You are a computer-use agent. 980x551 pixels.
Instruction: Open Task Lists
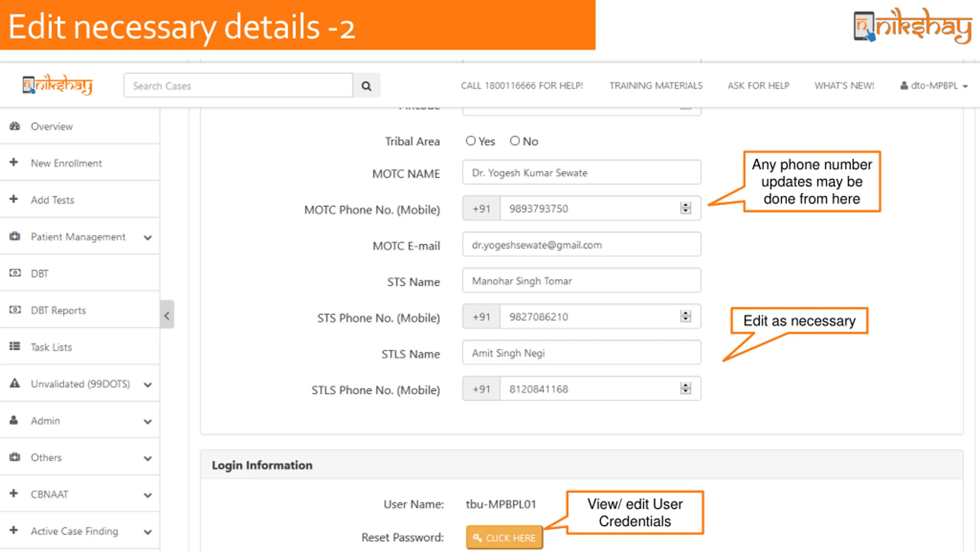[x=80, y=347]
